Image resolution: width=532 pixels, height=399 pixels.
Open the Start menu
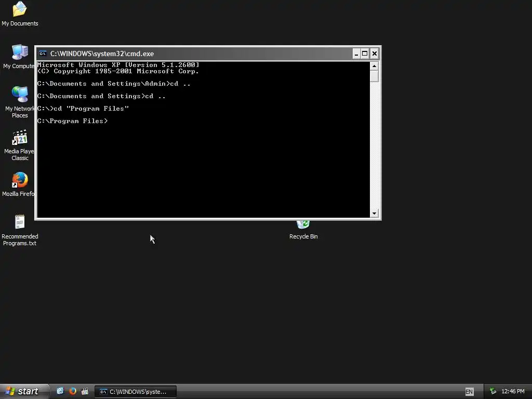(x=24, y=391)
